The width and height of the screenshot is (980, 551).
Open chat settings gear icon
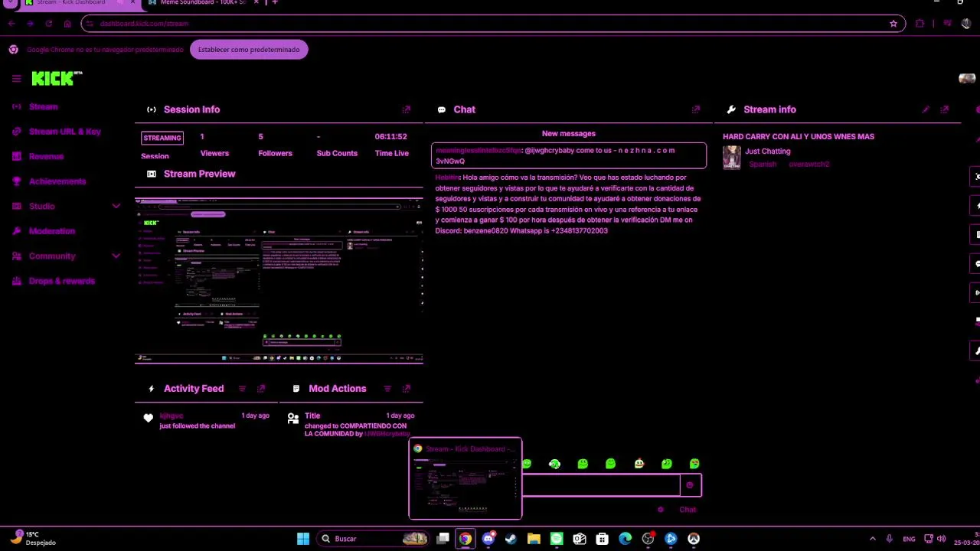(661, 510)
